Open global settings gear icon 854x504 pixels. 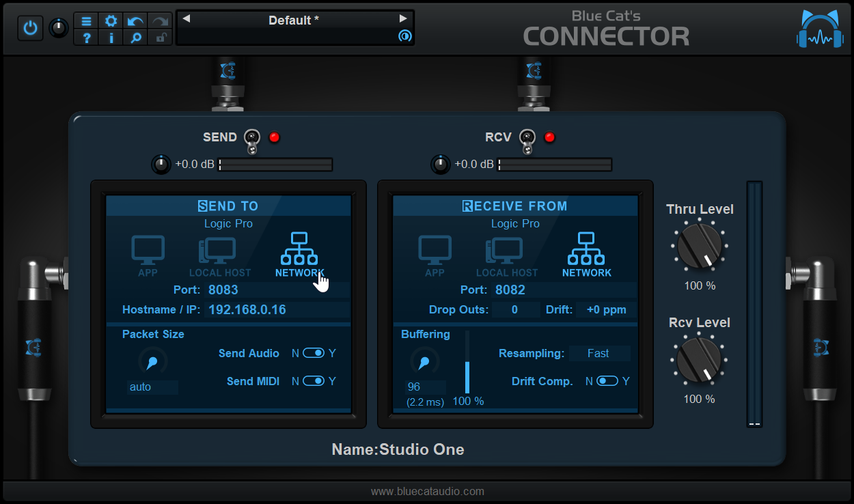pyautogui.click(x=111, y=20)
